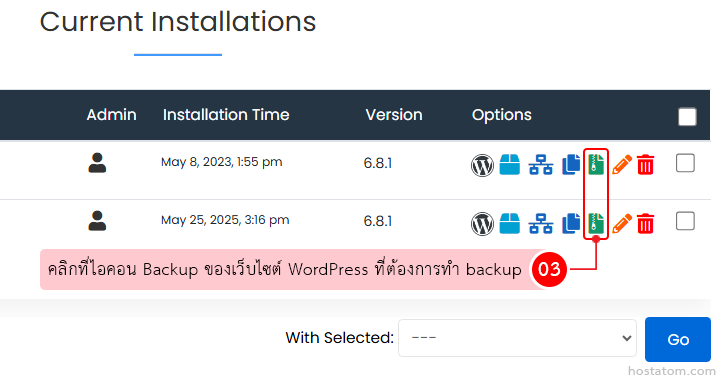The image size is (720, 379).
Task: Open the With Selected dropdown
Action: click(x=517, y=338)
